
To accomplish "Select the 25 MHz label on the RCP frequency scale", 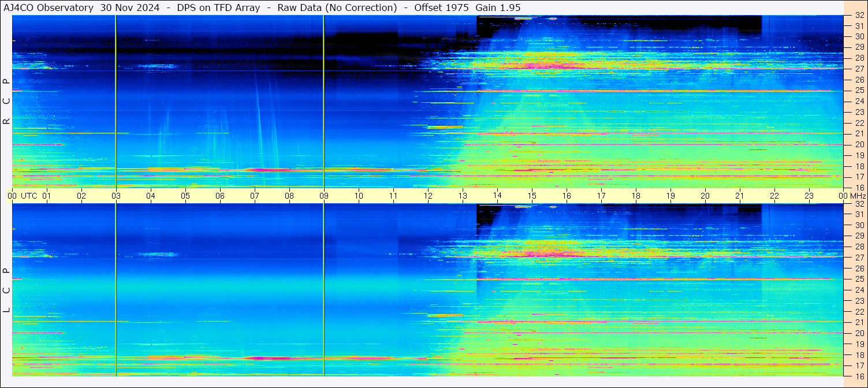I will point(859,91).
